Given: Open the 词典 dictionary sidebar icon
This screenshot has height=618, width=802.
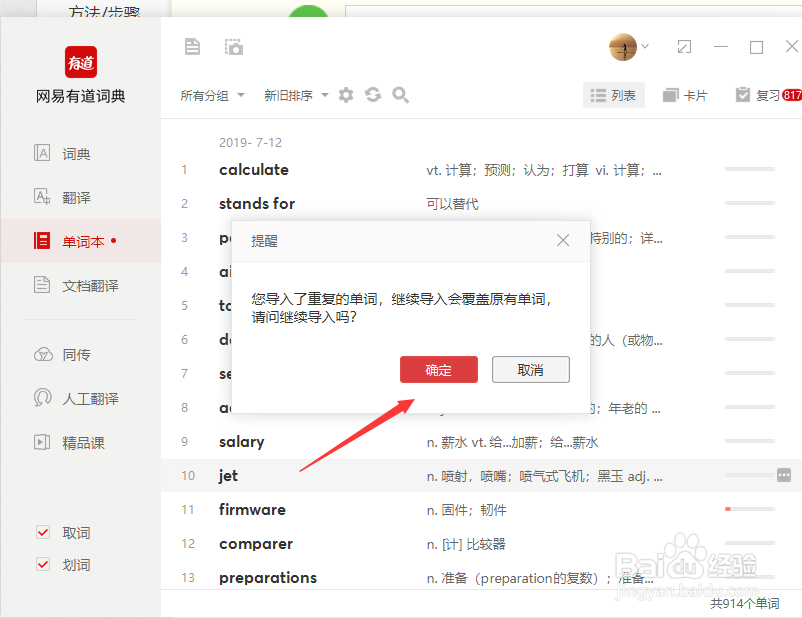Looking at the screenshot, I should 60,152.
